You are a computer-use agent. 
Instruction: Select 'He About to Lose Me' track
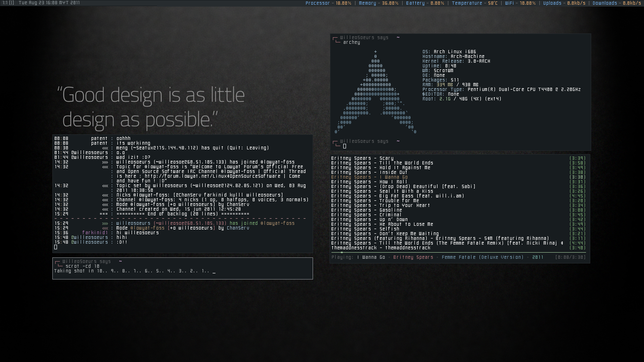pos(458,224)
